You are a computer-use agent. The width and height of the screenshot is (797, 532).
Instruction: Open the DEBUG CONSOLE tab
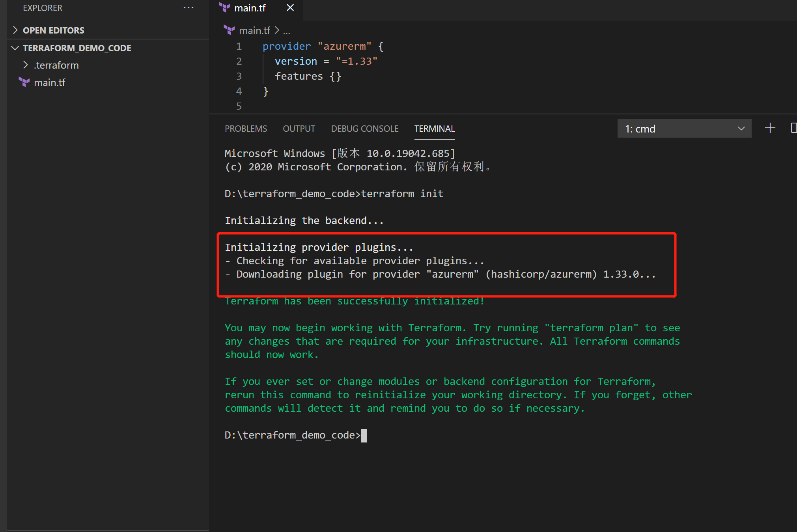tap(364, 129)
